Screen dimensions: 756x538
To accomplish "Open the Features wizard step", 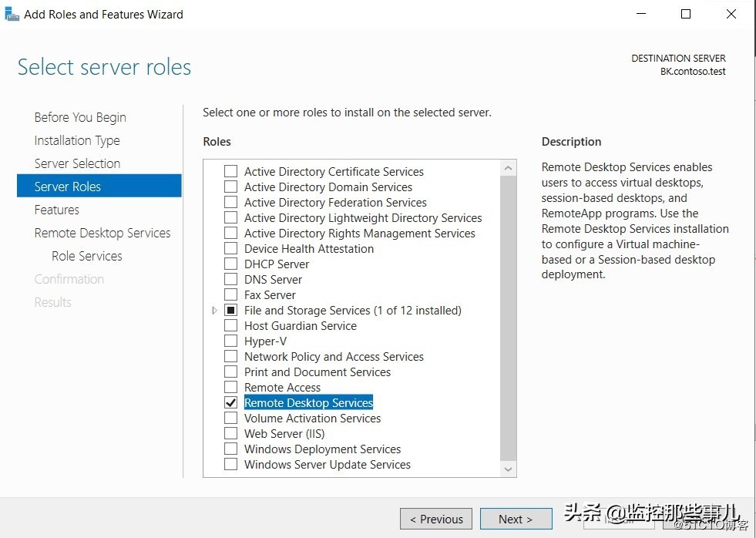I will point(57,210).
